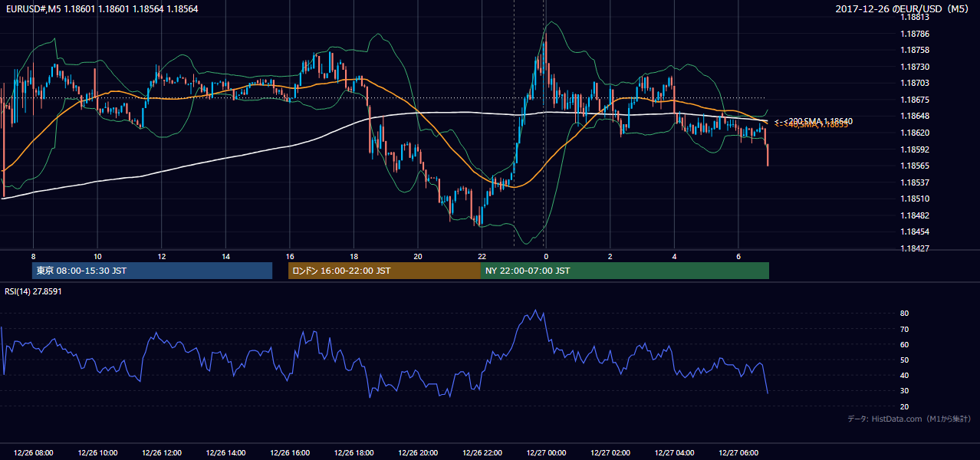Click the 12/26 16:00 bottom time label
The image size is (980, 460).
pyautogui.click(x=290, y=453)
